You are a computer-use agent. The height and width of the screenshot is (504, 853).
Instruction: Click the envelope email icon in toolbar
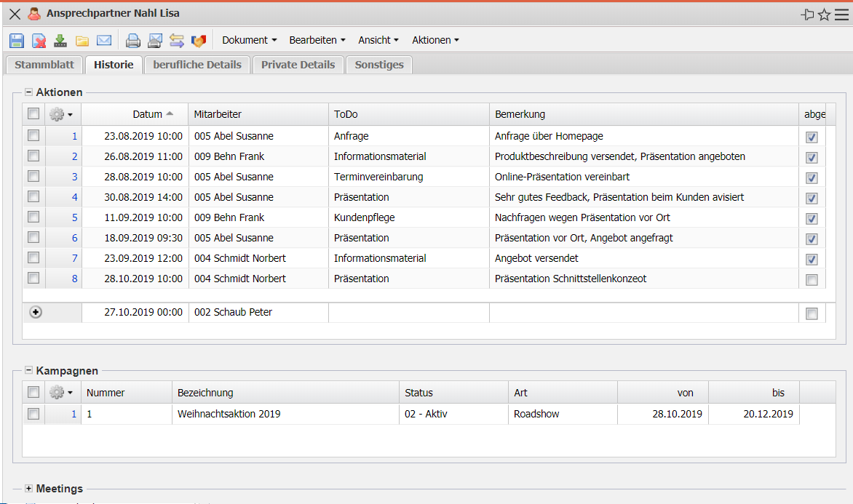click(104, 41)
